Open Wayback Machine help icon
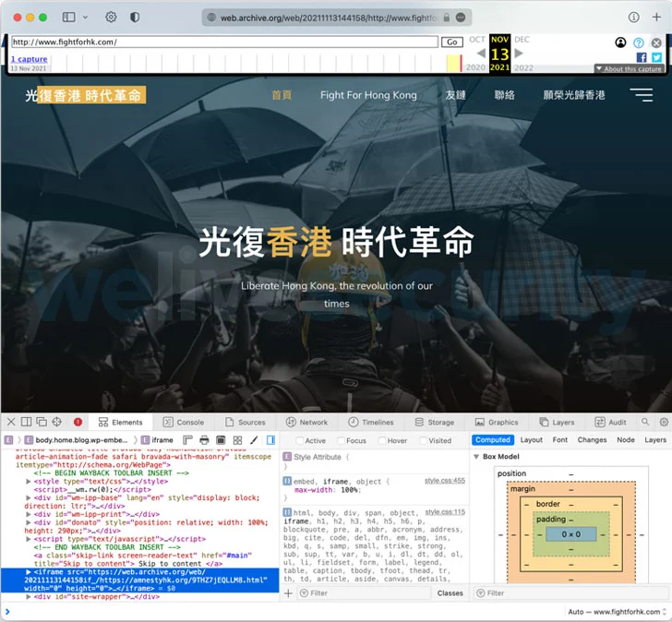The height and width of the screenshot is (622, 672). click(639, 42)
